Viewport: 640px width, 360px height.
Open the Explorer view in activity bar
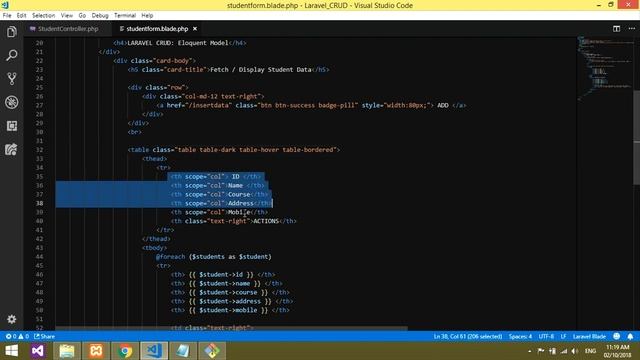tap(11, 32)
